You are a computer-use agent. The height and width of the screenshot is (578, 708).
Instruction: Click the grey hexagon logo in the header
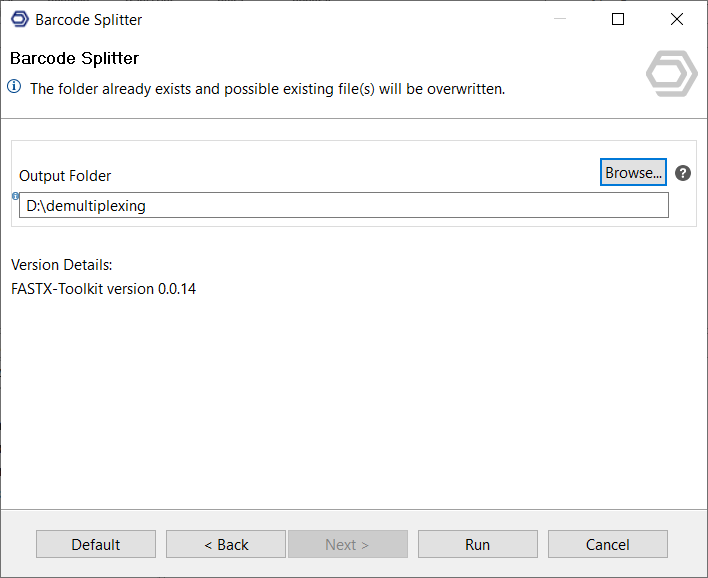tap(671, 75)
